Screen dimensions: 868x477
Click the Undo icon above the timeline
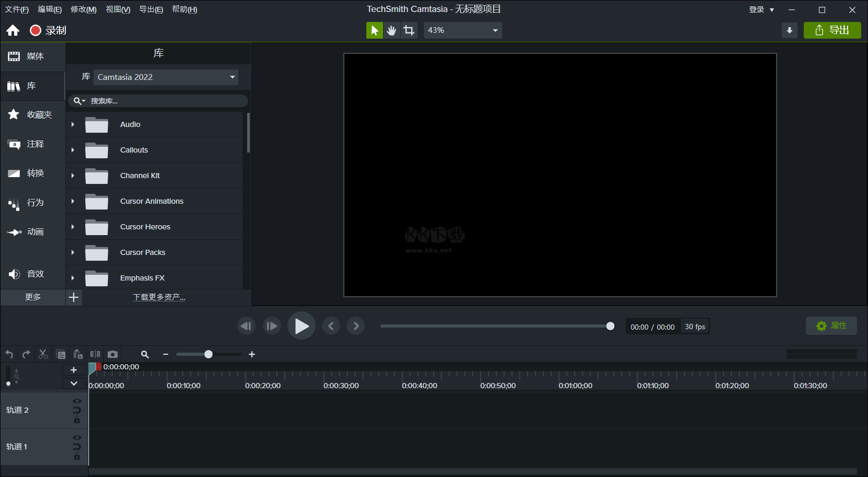(x=9, y=354)
